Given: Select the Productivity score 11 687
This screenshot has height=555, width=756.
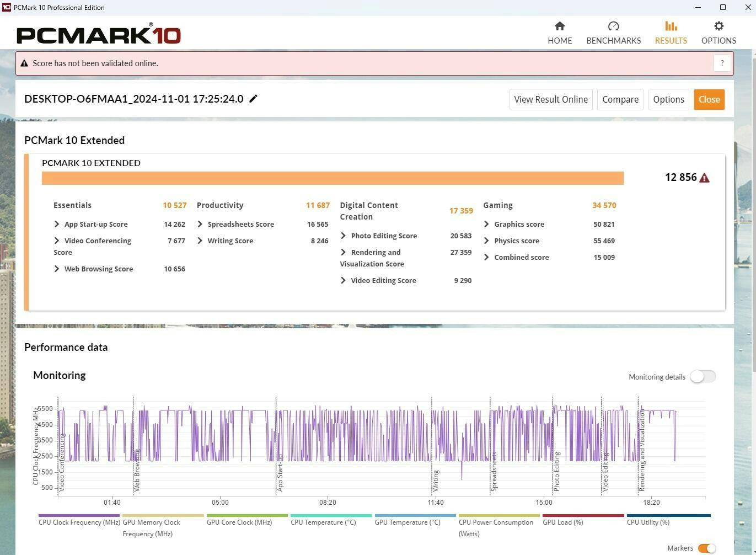Looking at the screenshot, I should click(318, 205).
